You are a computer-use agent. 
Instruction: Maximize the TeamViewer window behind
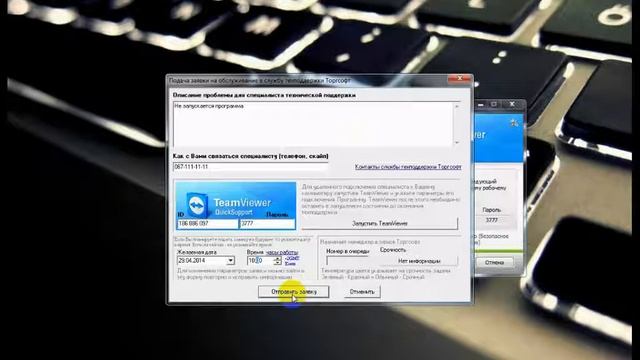pos(494,104)
